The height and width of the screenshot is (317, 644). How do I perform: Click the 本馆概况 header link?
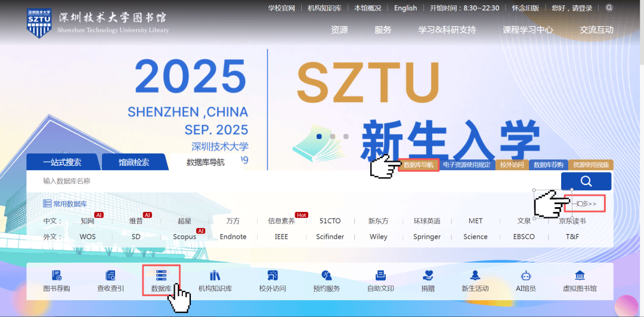click(x=367, y=8)
